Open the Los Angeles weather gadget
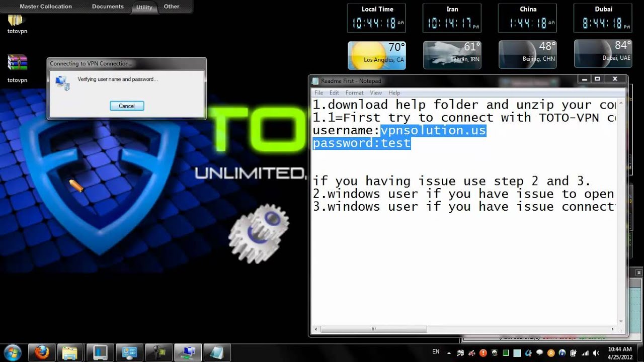The height and width of the screenshot is (362, 644). 377,55
